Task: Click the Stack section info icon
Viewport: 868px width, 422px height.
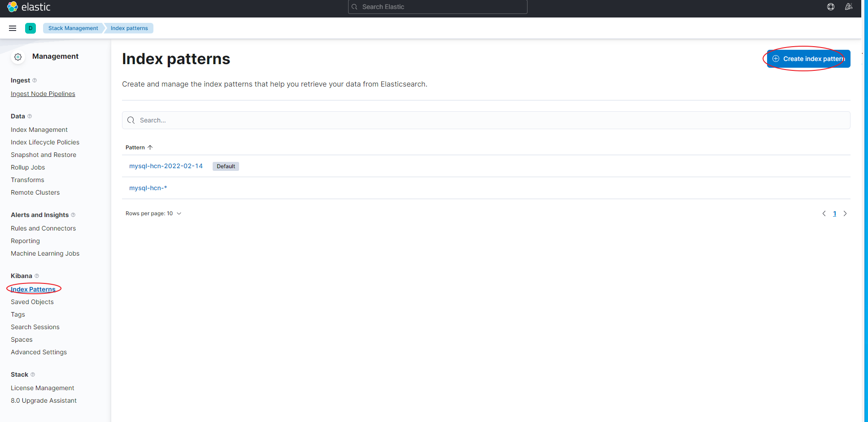Action: (33, 374)
